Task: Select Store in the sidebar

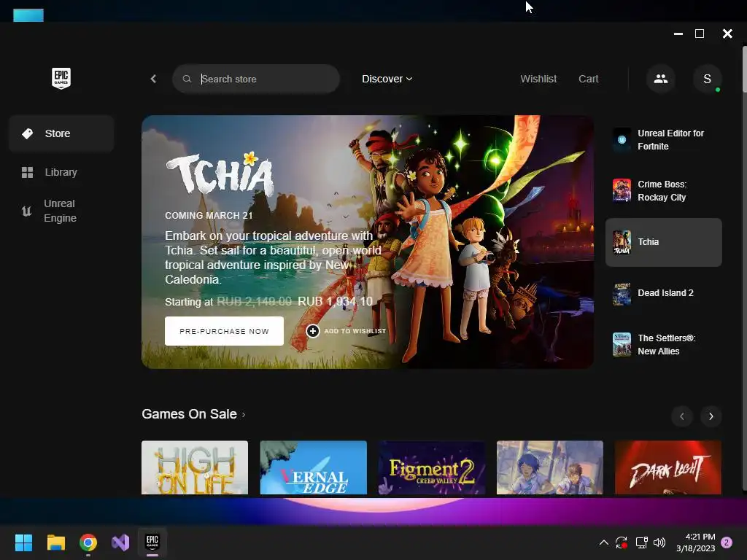Action: click(x=61, y=134)
